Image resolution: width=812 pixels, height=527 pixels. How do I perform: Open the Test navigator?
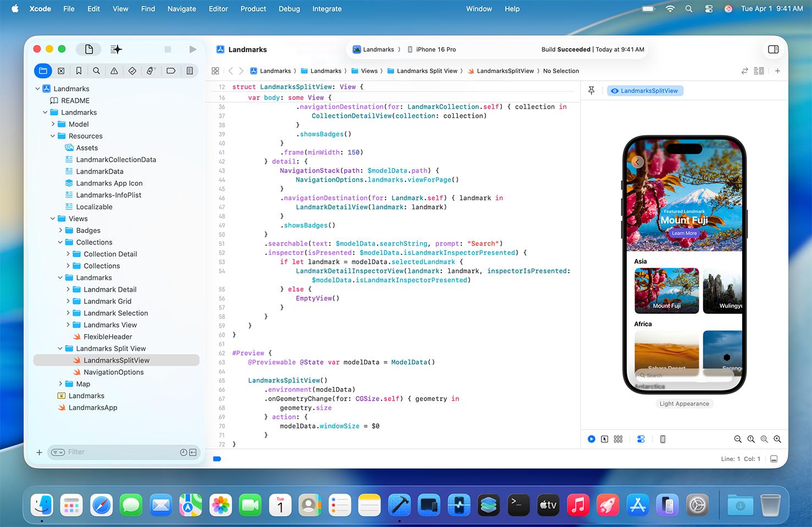pos(131,71)
